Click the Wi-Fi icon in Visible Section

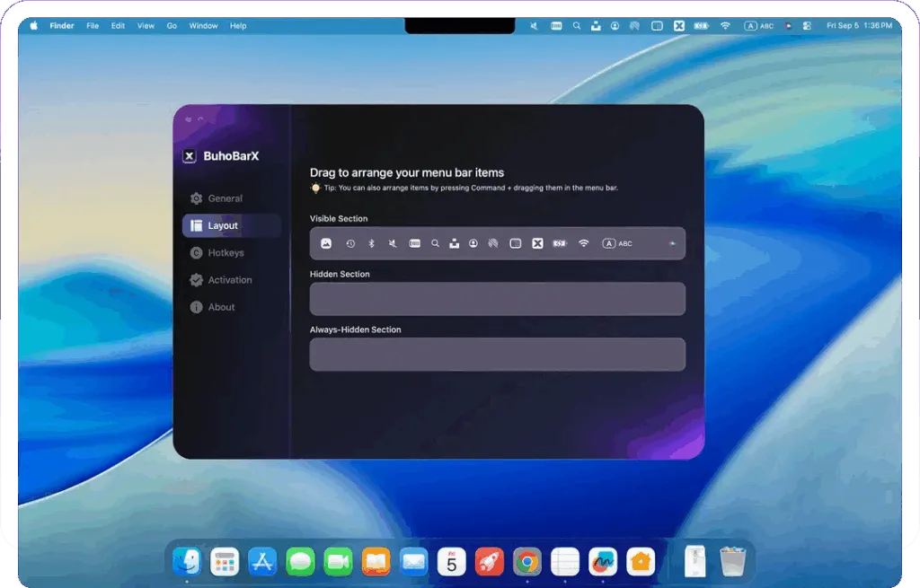pyautogui.click(x=583, y=243)
